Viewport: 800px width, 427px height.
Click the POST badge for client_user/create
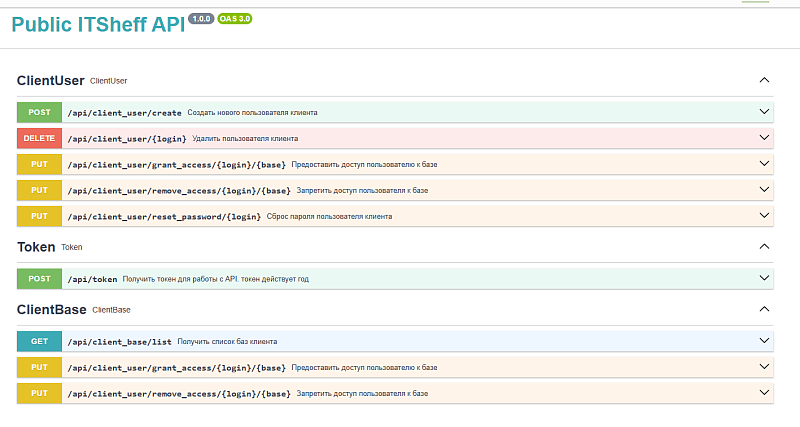[39, 112]
